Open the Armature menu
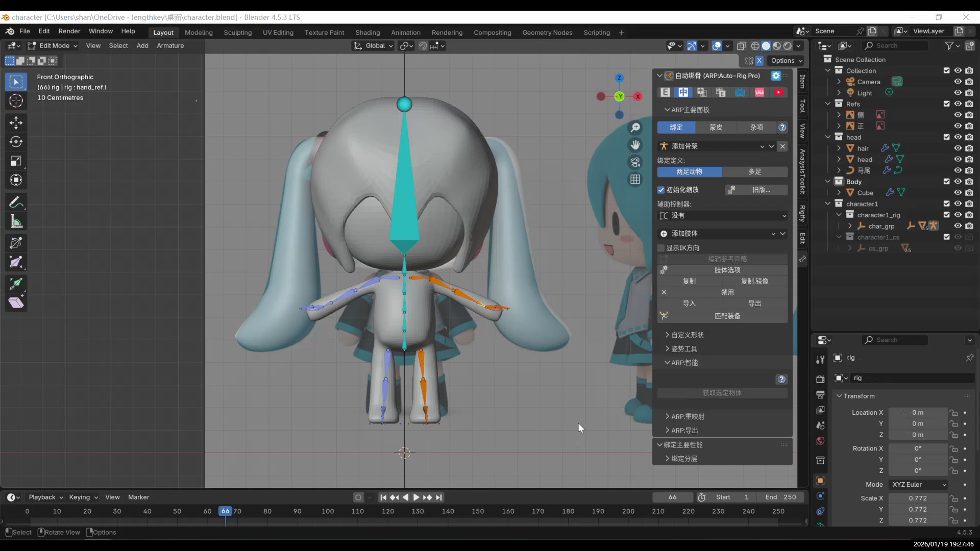The width and height of the screenshot is (980, 551). (x=170, y=46)
